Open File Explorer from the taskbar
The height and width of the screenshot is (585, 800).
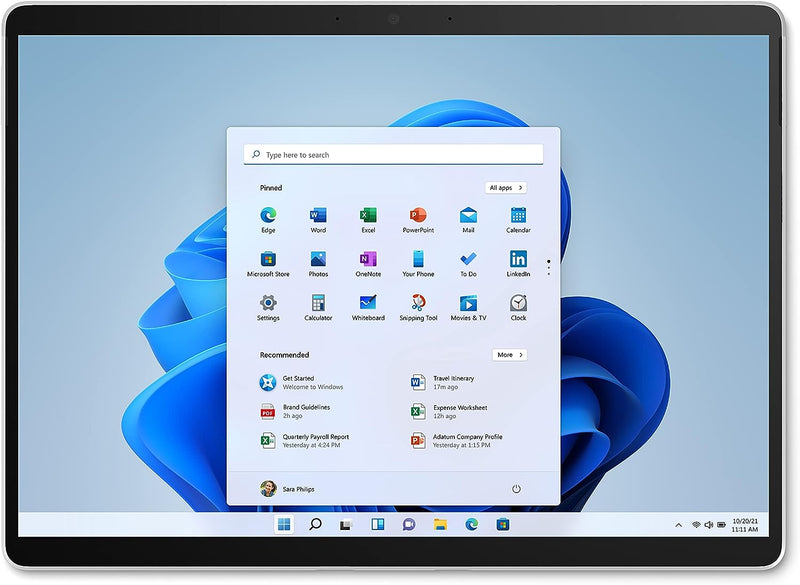(440, 524)
